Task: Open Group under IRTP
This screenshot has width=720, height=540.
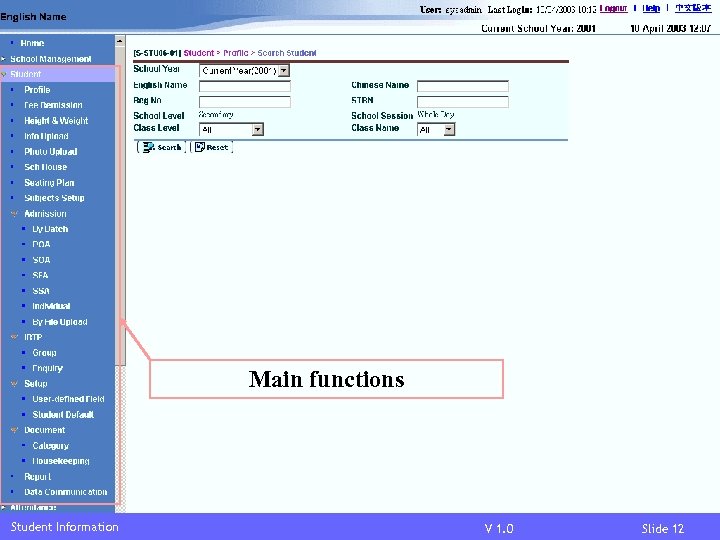Action: [45, 353]
